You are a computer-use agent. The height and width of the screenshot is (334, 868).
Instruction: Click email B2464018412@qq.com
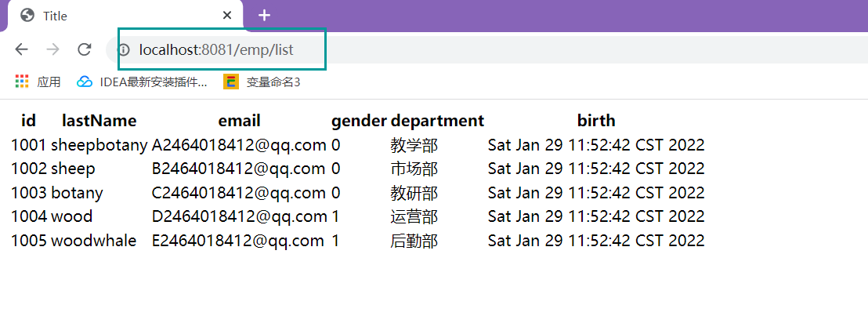click(239, 169)
